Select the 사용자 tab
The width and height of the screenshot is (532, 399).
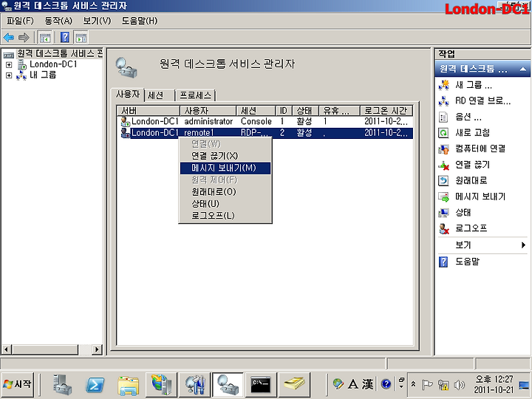click(x=128, y=95)
